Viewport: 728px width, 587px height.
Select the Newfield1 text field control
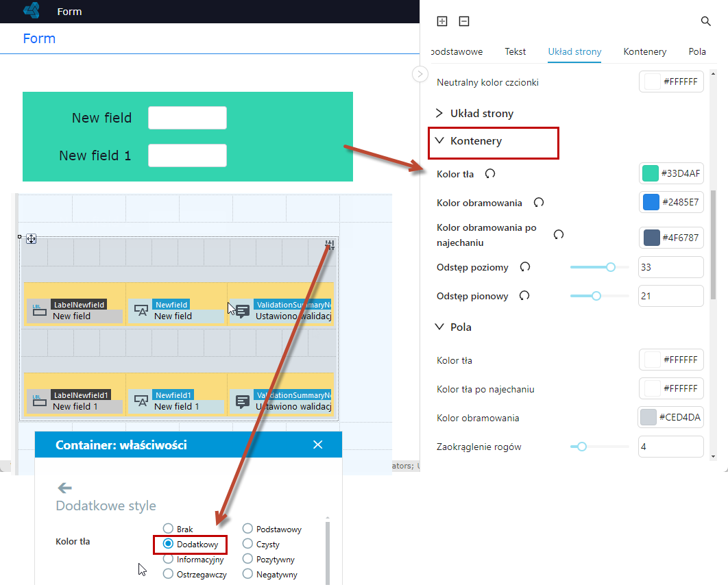[x=176, y=401]
